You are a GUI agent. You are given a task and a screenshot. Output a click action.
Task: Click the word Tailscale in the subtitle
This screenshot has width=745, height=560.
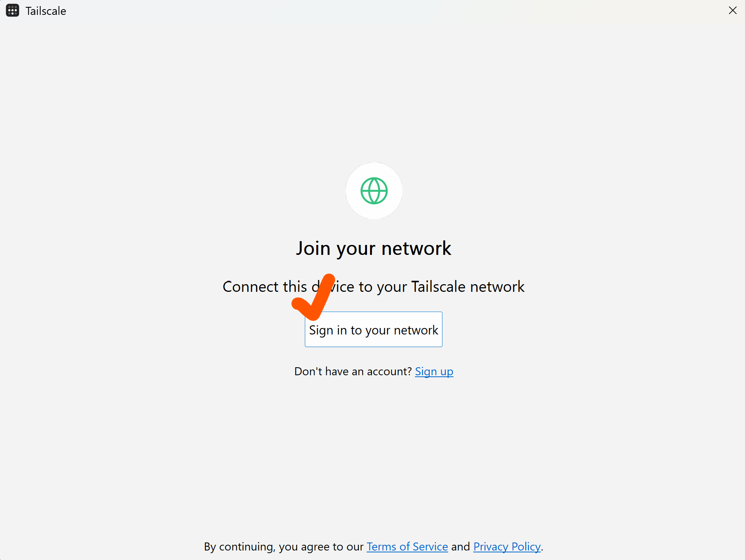(438, 287)
